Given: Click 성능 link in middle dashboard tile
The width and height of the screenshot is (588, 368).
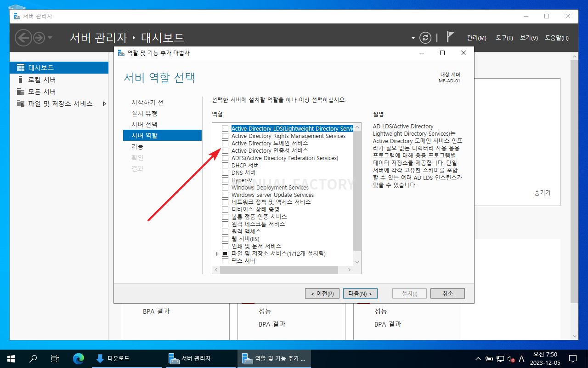Looking at the screenshot, I should tap(265, 311).
